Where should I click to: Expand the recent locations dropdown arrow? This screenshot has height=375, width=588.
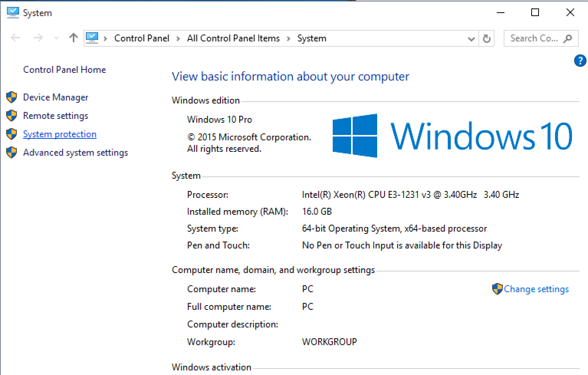tap(56, 38)
